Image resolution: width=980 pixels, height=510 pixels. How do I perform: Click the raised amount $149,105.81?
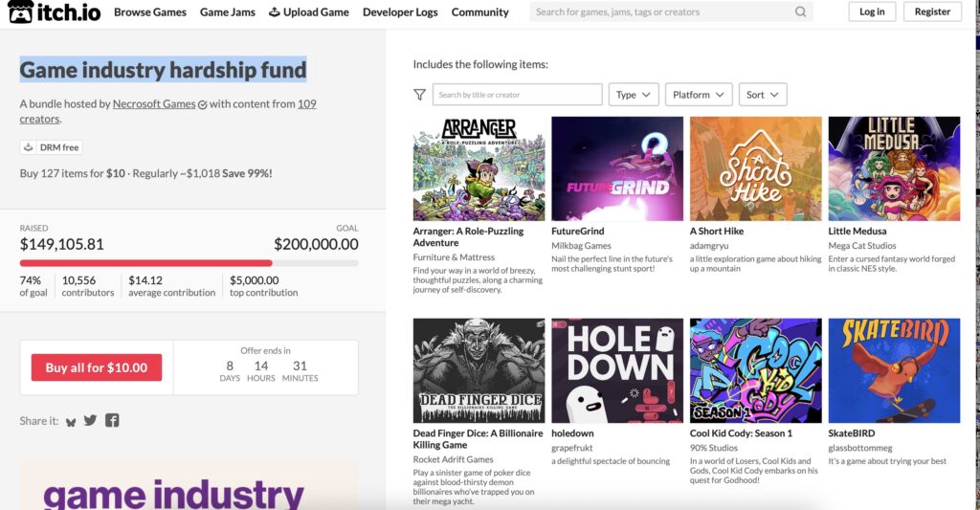point(62,244)
